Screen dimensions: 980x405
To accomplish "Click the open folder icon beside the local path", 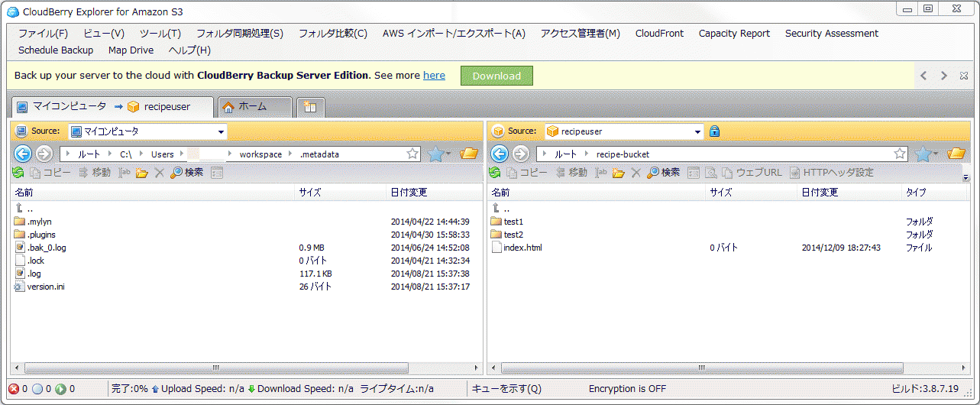I will click(469, 154).
